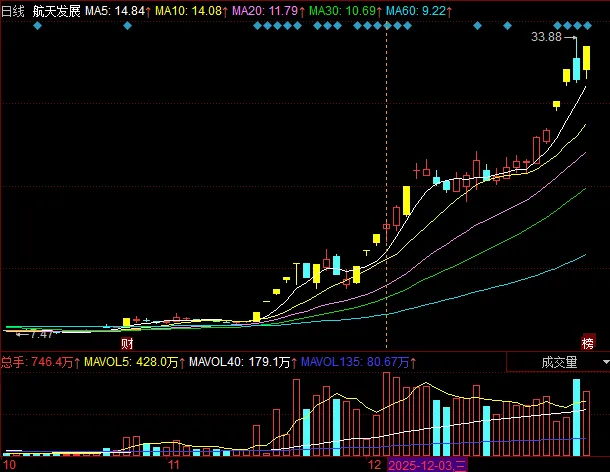Open the 成交量 indicator dropdown

tap(559, 362)
